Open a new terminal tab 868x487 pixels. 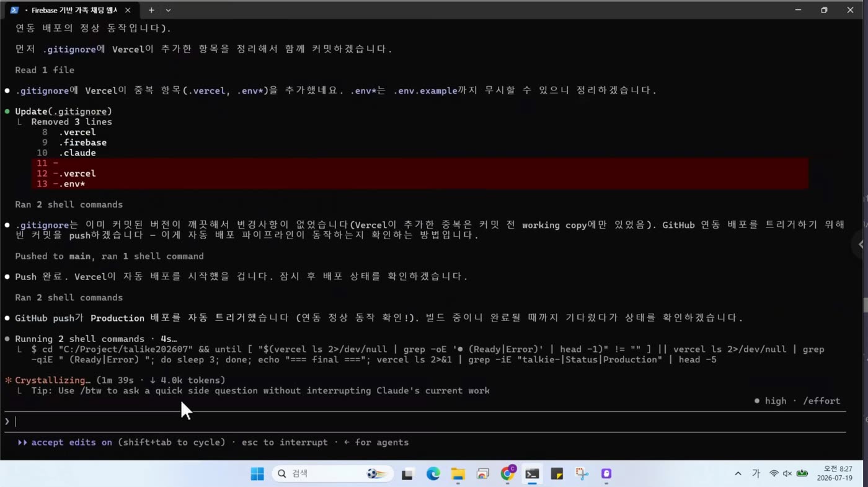pyautogui.click(x=151, y=11)
